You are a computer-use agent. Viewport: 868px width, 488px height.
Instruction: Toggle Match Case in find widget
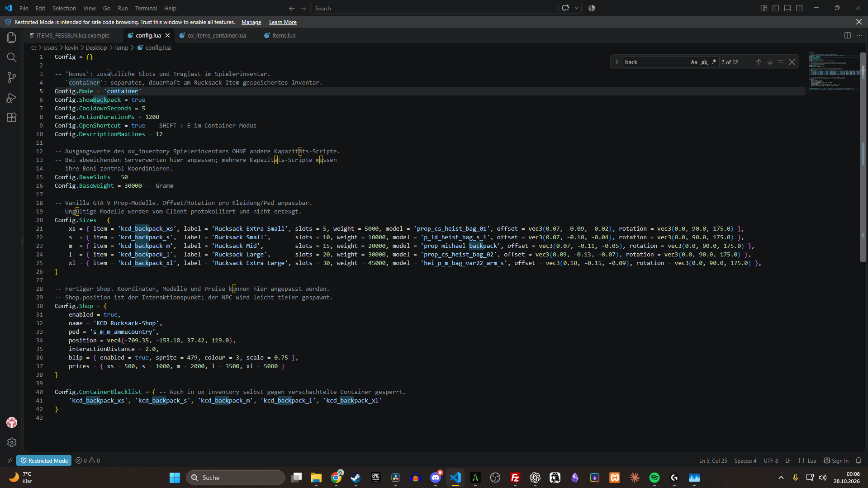(x=694, y=62)
